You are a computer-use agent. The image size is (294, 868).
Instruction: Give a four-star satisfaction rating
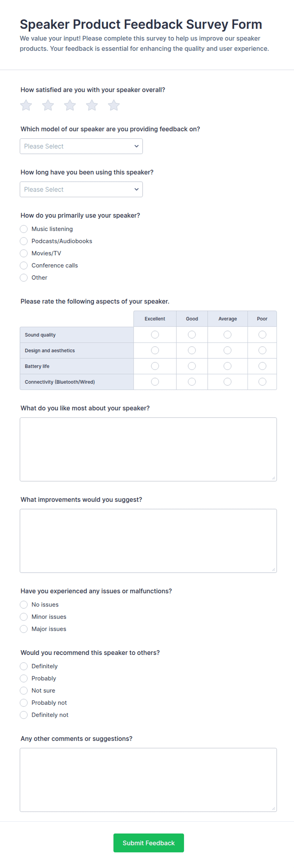[92, 105]
